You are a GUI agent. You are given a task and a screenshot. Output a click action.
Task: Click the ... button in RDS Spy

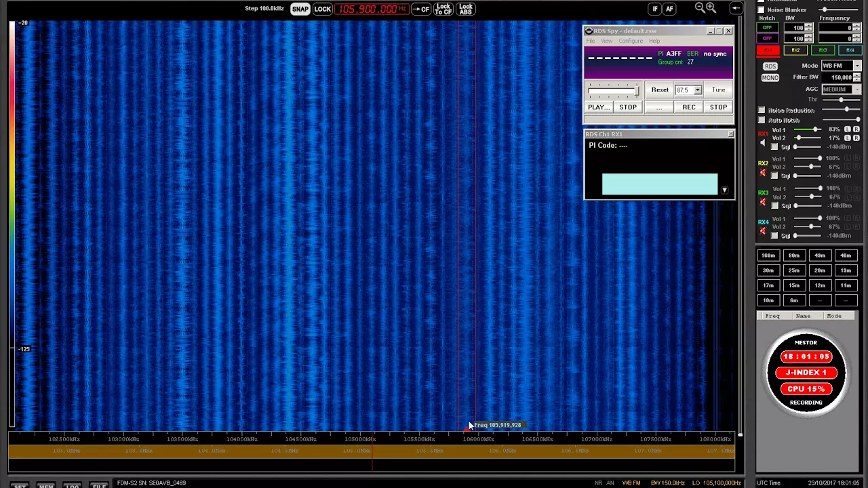(658, 107)
